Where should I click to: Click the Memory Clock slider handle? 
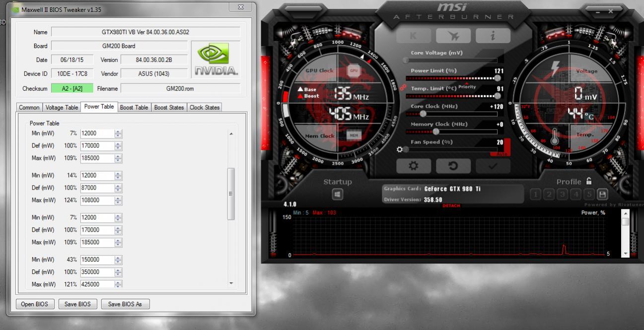(435, 132)
